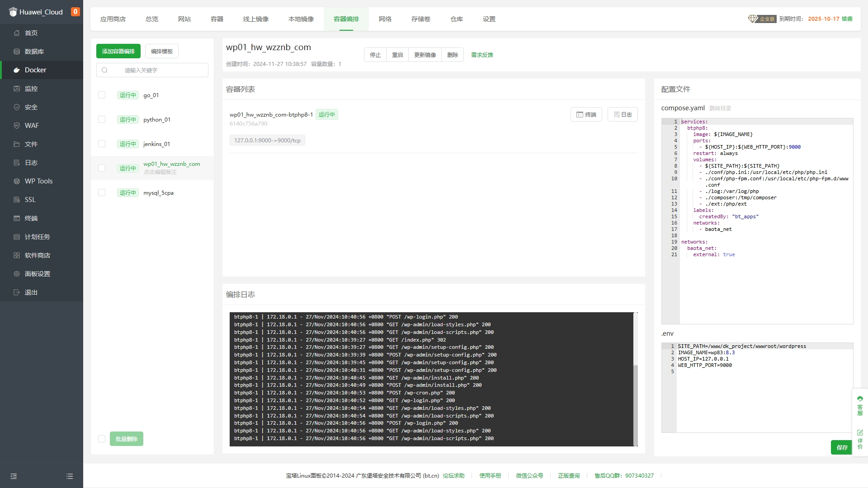Switch to the 本地镜像 tab
This screenshot has width=868, height=488.
point(301,19)
